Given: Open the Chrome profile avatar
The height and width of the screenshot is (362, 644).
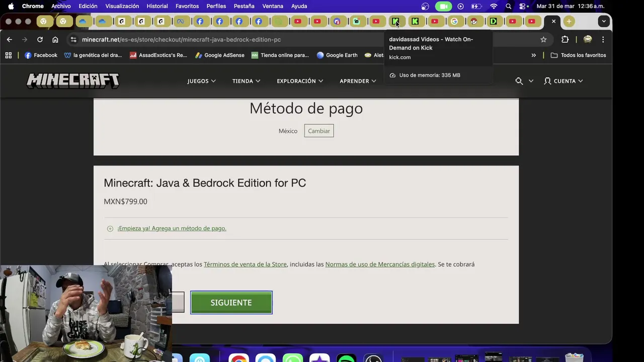Looking at the screenshot, I should coord(587,39).
